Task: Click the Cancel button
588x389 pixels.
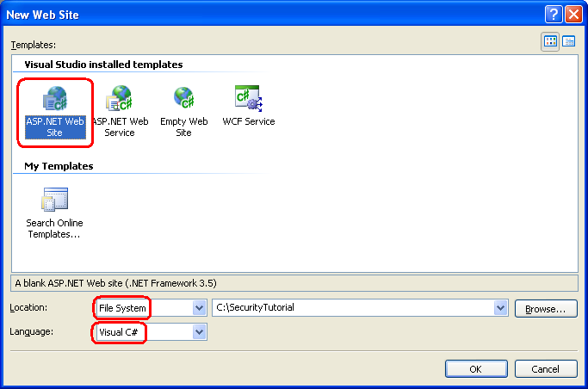Action: [546, 369]
